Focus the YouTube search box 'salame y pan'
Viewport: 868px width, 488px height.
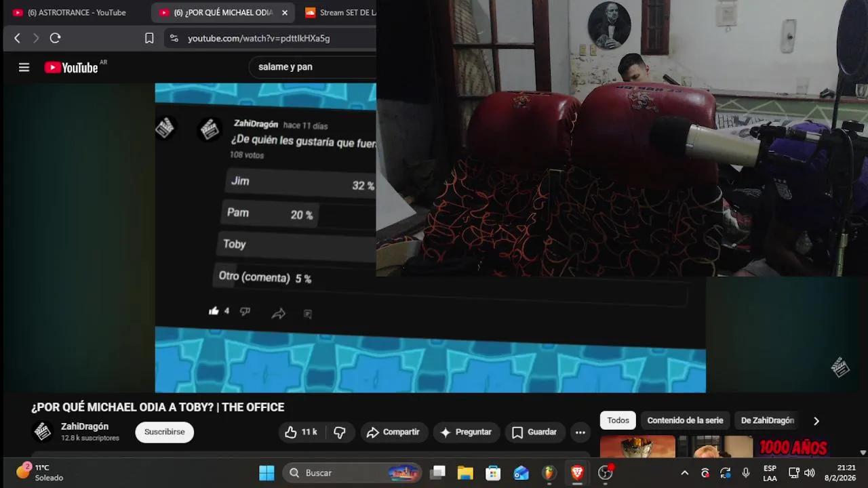[x=312, y=67]
